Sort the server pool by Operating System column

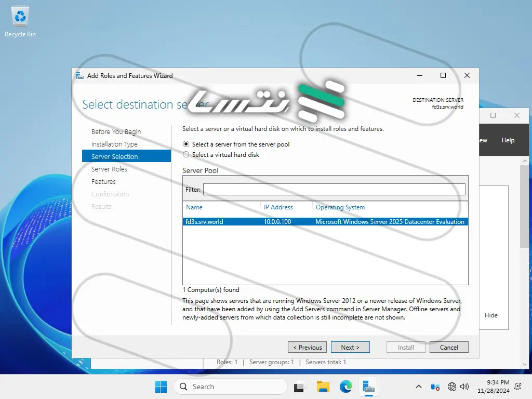(340, 207)
